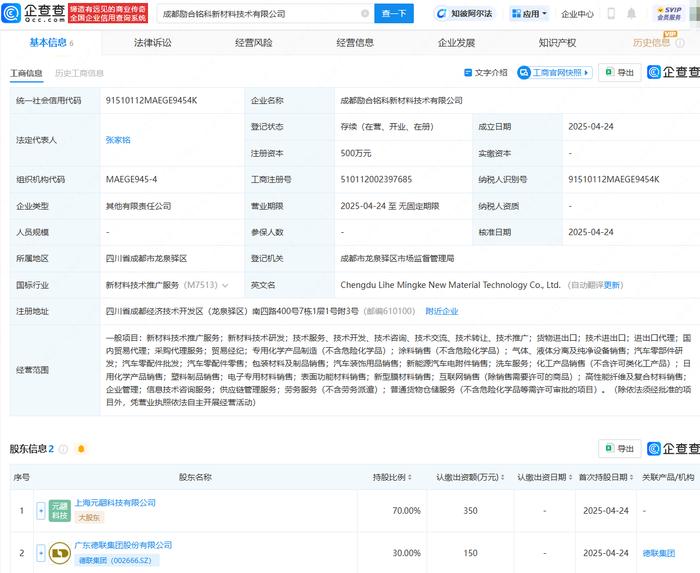Click the info icon beside 股东信息
Screen dimensions: 700x573
tap(63, 449)
